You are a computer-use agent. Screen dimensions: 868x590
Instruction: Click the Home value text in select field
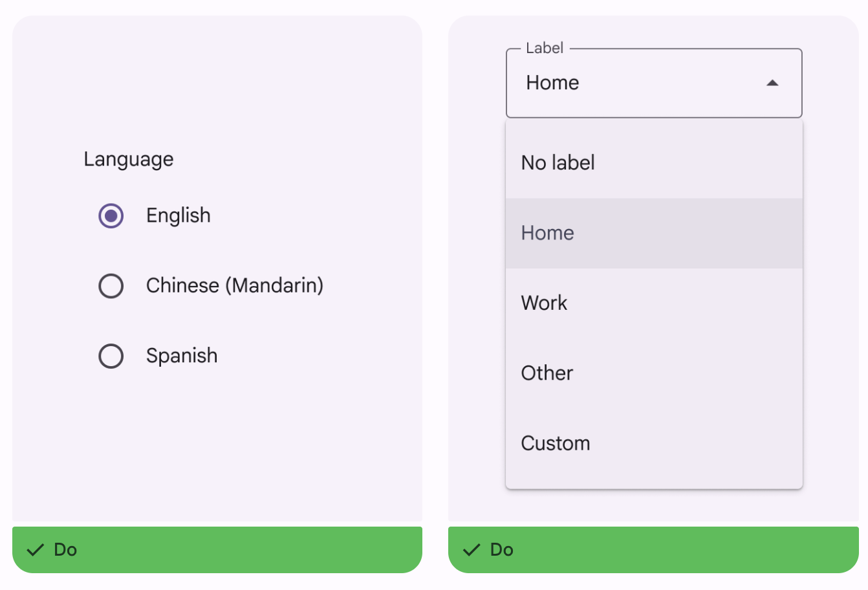click(x=552, y=83)
